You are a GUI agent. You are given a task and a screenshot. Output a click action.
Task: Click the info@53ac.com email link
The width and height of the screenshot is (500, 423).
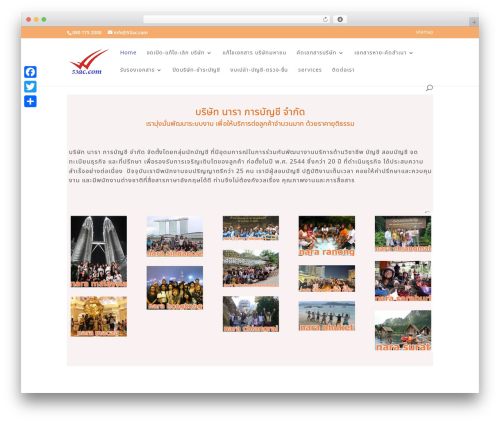tap(131, 33)
